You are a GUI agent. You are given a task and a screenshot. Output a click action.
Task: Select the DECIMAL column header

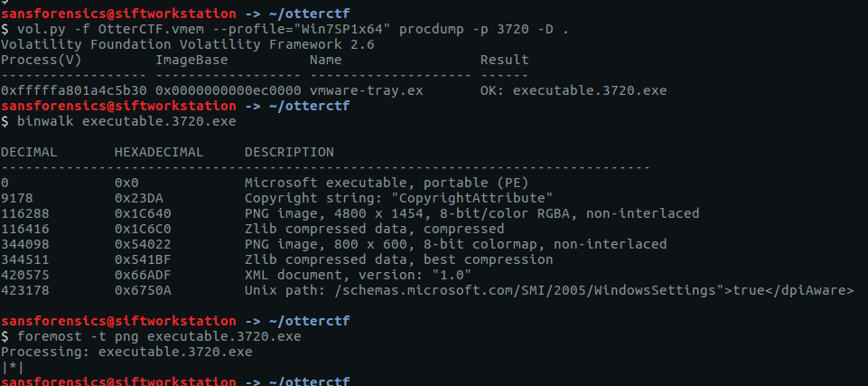[x=29, y=152]
